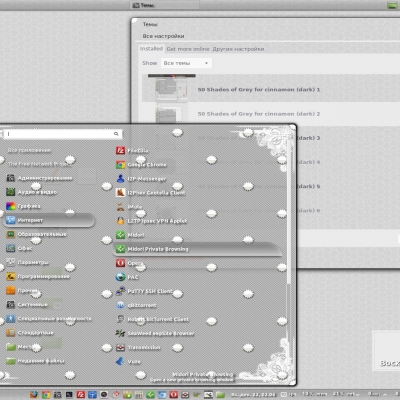Open L2TP Ipsec VPN Applet
Viewport: 400px width, 400px height.
(151, 221)
